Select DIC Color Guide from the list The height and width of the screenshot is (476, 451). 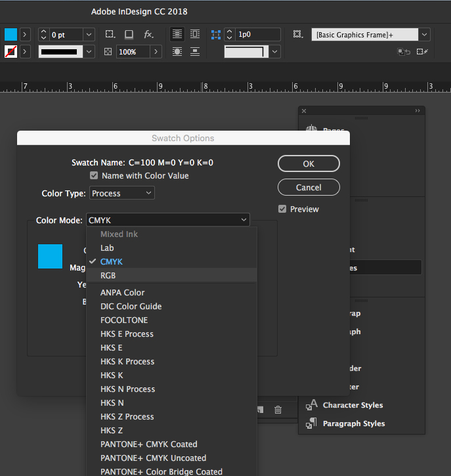tap(172, 306)
